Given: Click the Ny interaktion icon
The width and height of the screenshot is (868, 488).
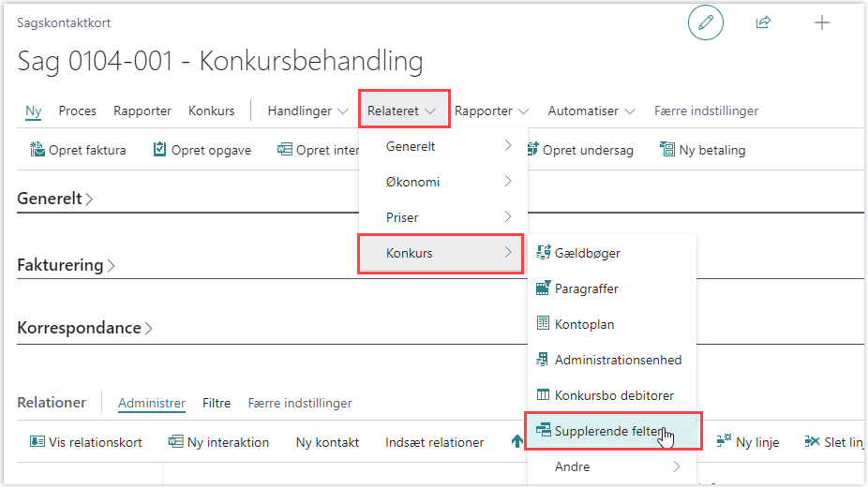Looking at the screenshot, I should 176,442.
